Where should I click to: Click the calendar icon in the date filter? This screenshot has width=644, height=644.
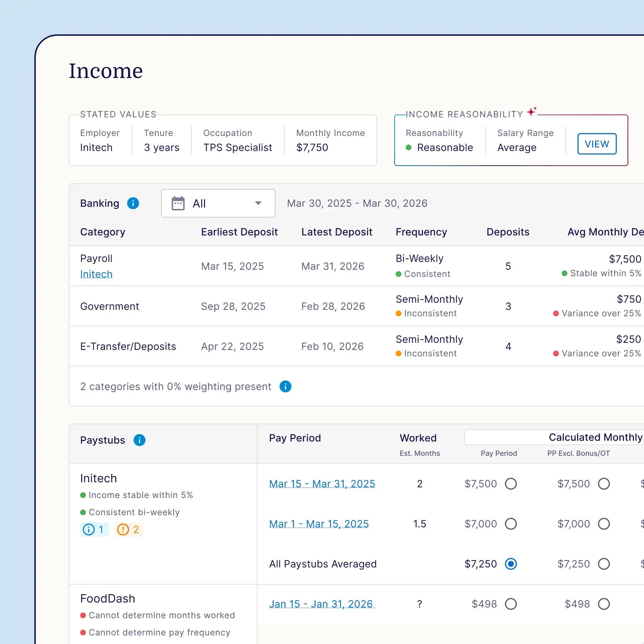pyautogui.click(x=178, y=203)
